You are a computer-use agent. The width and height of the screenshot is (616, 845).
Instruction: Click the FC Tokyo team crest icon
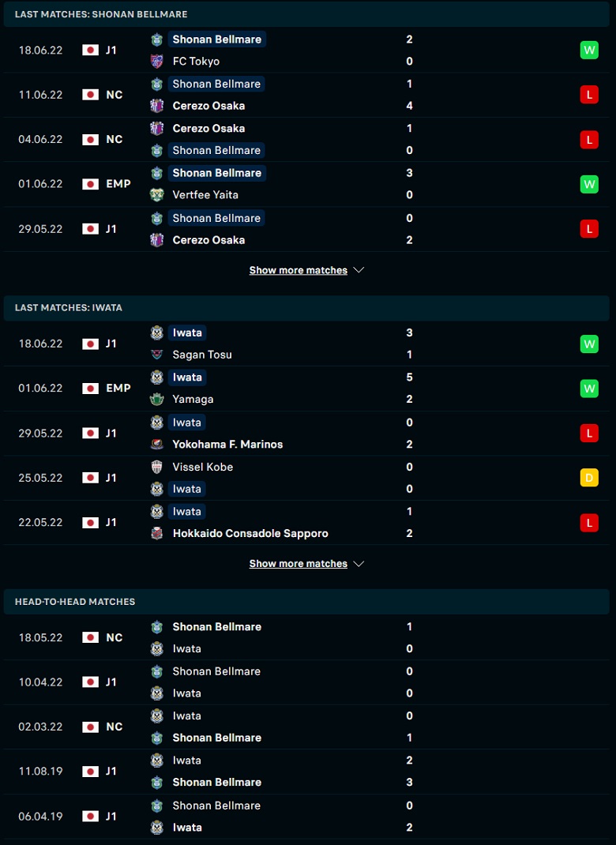coord(157,62)
